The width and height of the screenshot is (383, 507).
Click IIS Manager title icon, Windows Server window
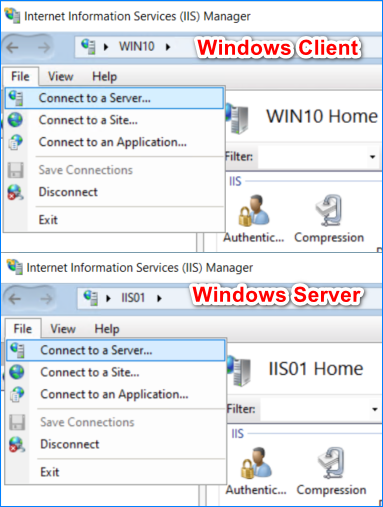[14, 267]
